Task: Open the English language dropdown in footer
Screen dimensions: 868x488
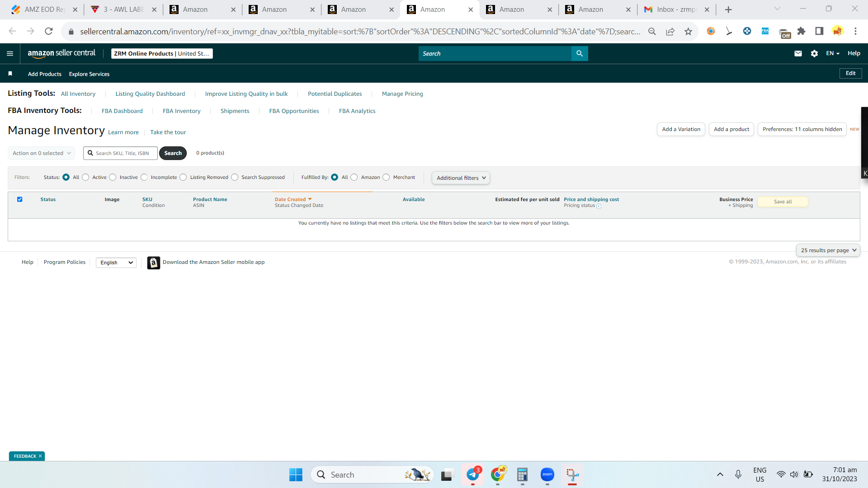Action: [116, 263]
